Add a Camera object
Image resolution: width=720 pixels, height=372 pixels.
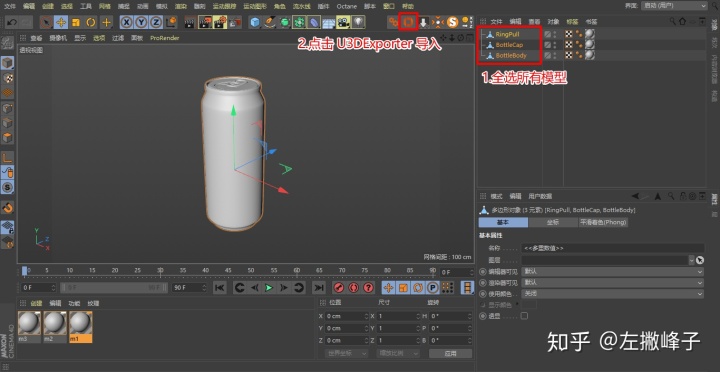[x=343, y=22]
